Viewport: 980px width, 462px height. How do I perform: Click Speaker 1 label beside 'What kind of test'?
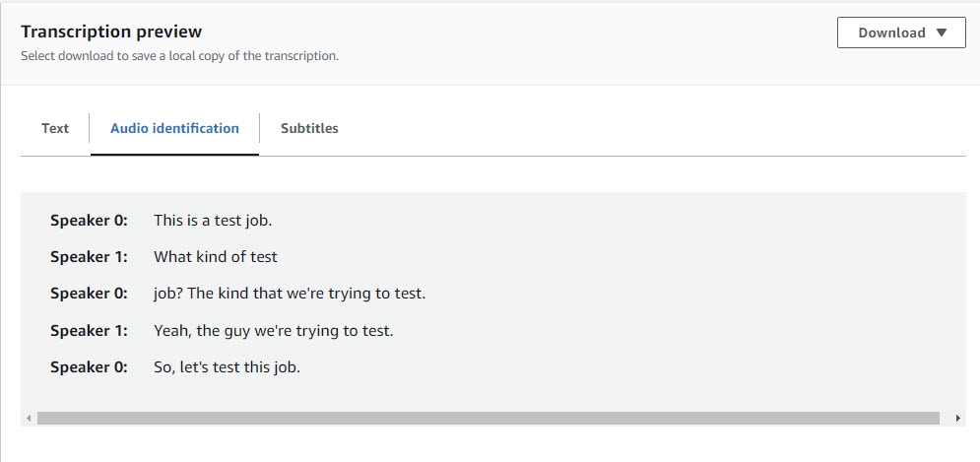point(89,257)
